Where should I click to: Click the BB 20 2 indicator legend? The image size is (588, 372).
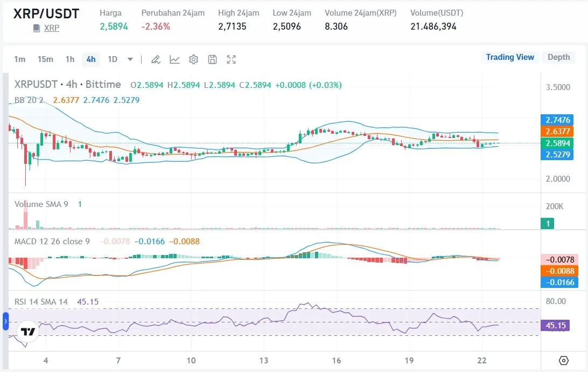(29, 100)
